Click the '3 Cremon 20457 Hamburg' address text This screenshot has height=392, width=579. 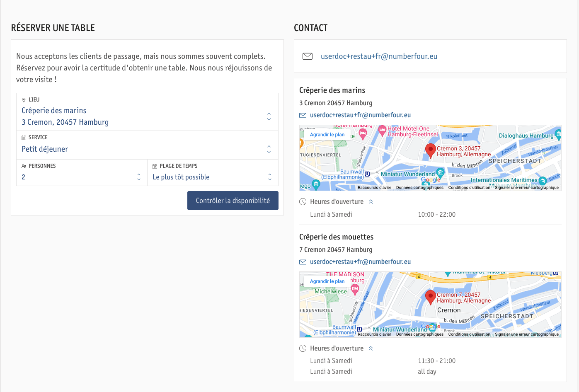pos(336,103)
